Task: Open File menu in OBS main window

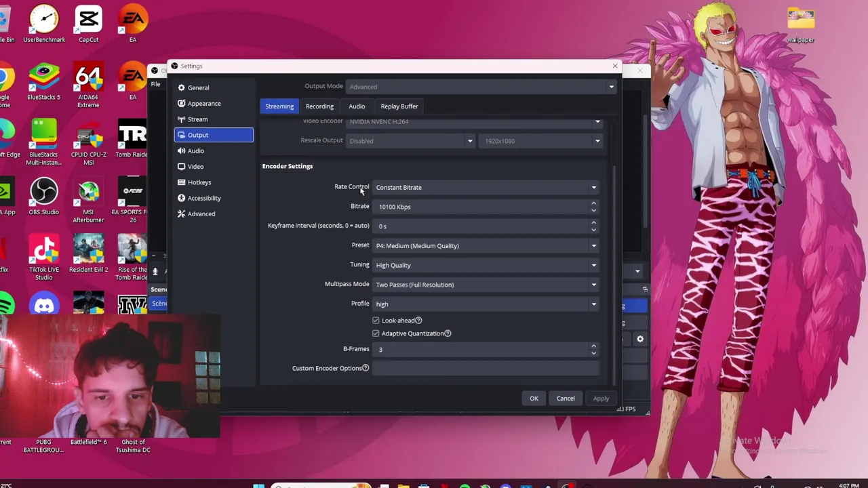Action: (x=155, y=84)
